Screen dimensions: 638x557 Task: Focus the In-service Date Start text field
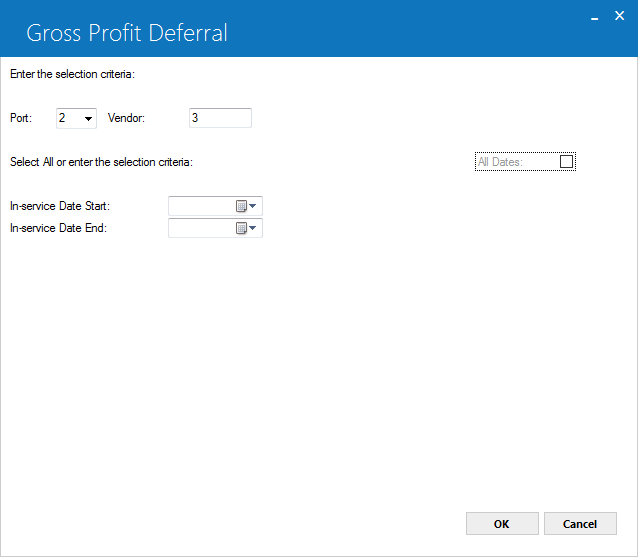[x=202, y=206]
